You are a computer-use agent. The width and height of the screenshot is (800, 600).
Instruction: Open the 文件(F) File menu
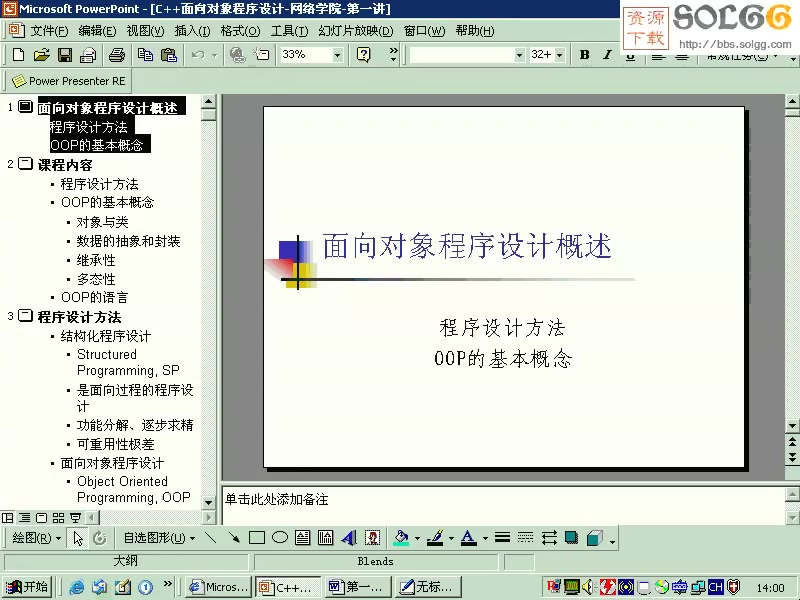49,31
